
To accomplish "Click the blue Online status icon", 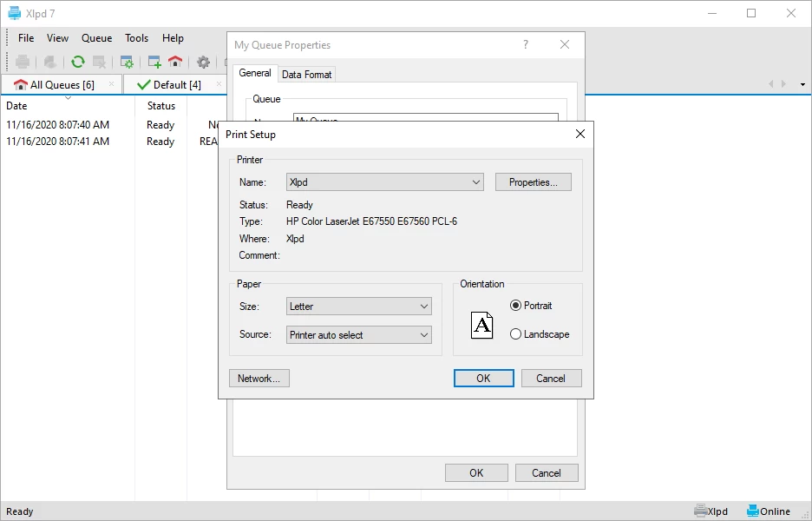I will tap(753, 511).
